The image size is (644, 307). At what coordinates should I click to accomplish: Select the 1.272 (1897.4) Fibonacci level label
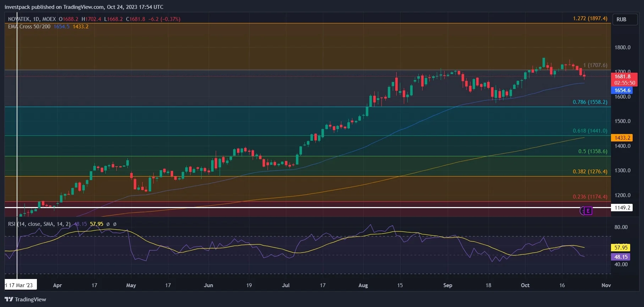pos(590,18)
